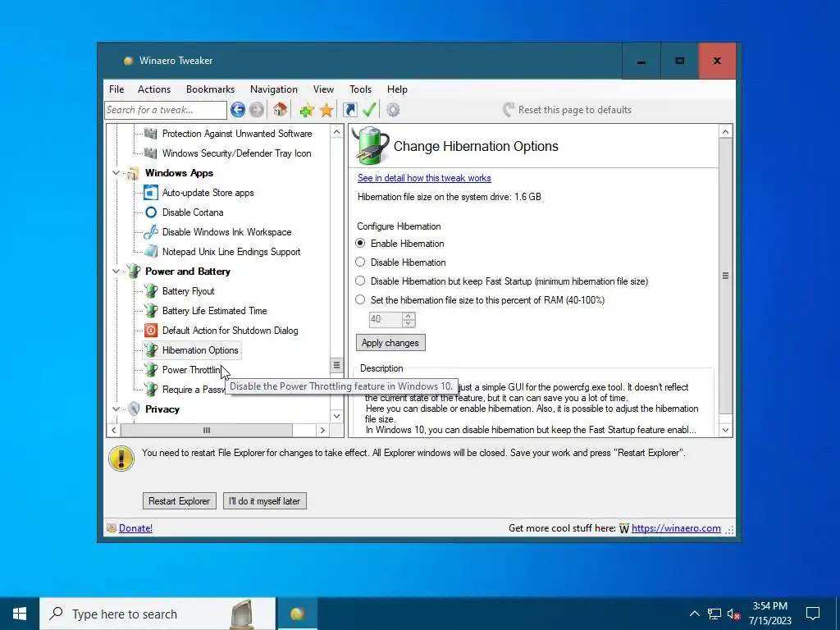Screen dimensions: 840x630
Task: Decrease the RAM percent spinner value
Action: point(409,323)
